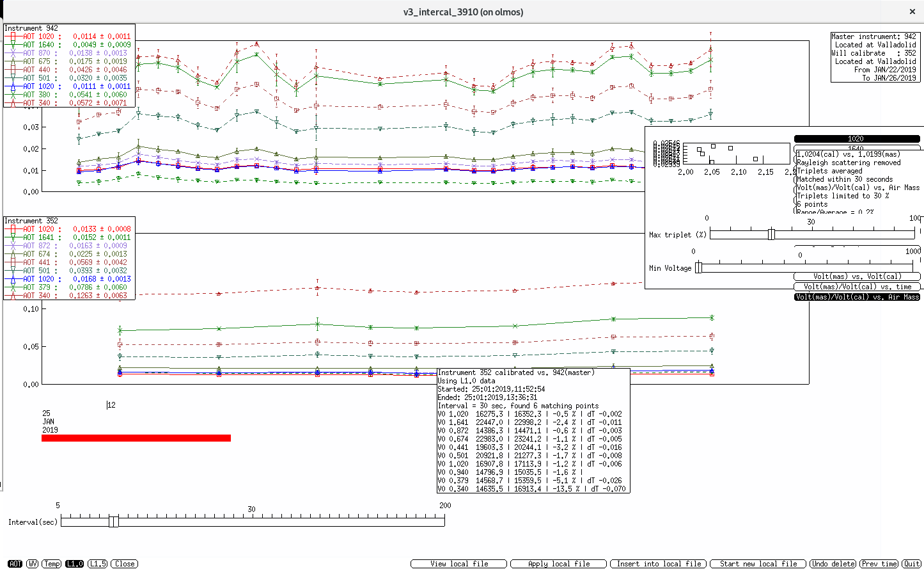Click legend row AOT 1640 : 0.0049
This screenshot has height=576, width=924.
point(68,45)
